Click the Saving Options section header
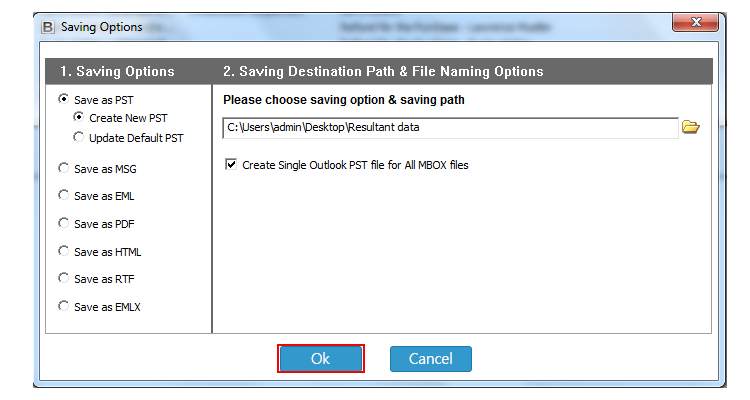The width and height of the screenshot is (750, 400). pos(117,71)
